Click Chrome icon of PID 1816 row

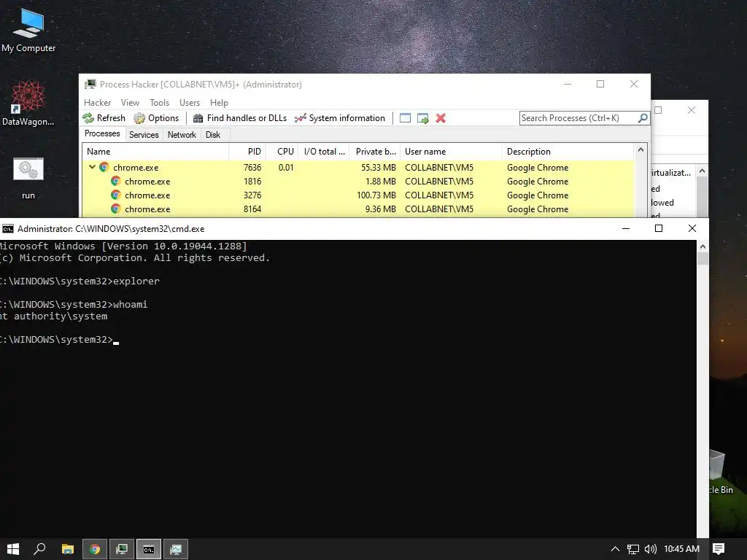pos(116,181)
